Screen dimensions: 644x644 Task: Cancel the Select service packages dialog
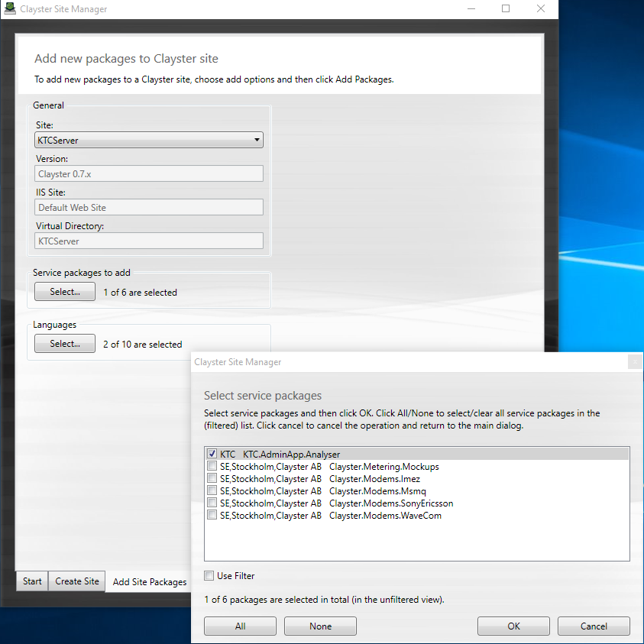594,626
